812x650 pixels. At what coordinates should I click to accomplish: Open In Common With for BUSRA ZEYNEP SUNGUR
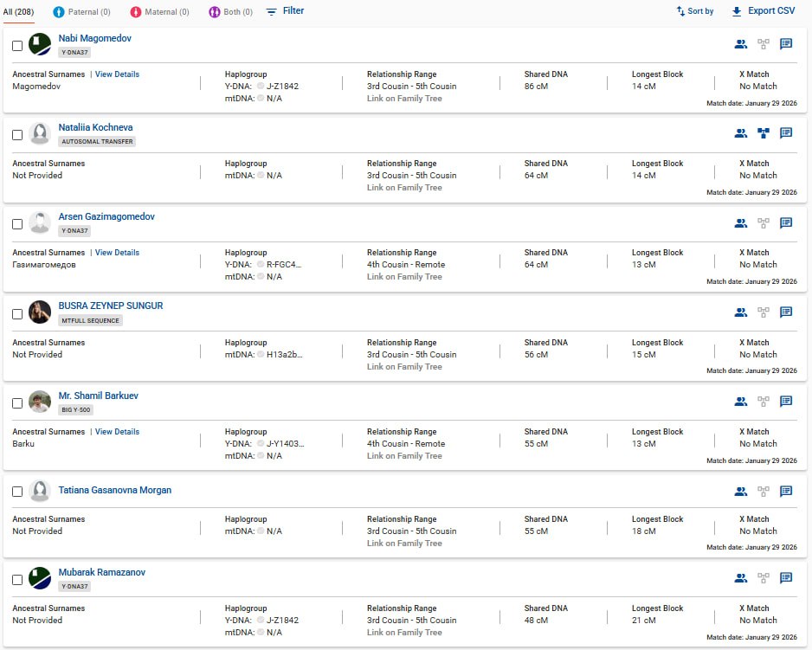tap(740, 312)
